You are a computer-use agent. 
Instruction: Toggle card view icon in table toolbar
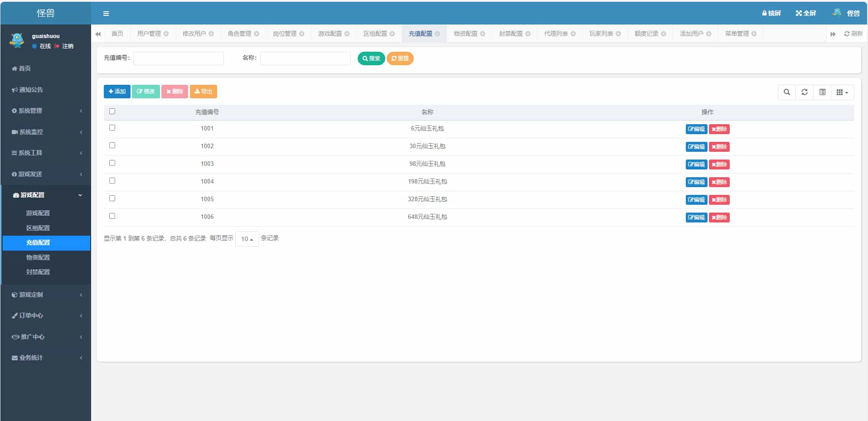[822, 92]
